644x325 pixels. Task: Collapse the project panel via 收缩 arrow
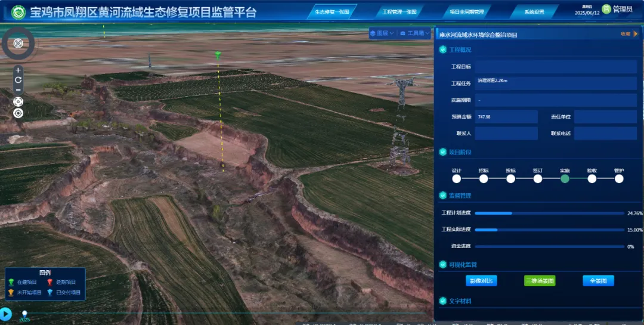(635, 34)
